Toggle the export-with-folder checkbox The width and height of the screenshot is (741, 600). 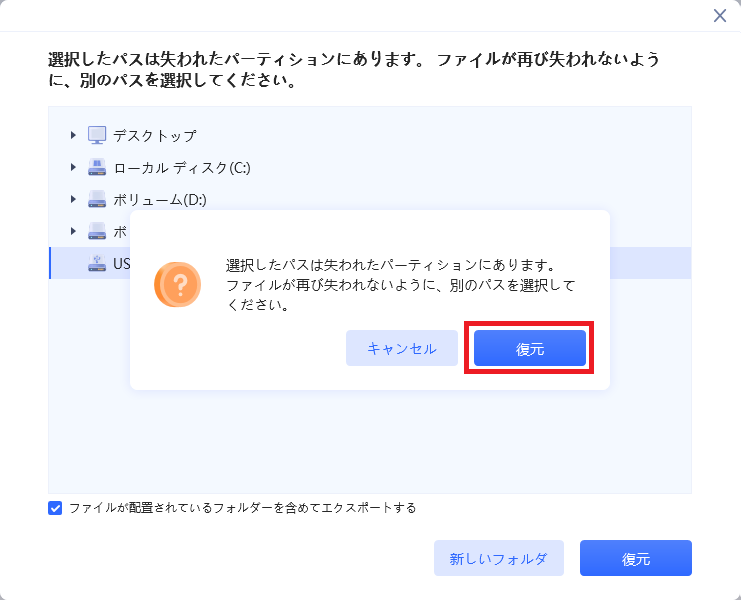[x=55, y=508]
